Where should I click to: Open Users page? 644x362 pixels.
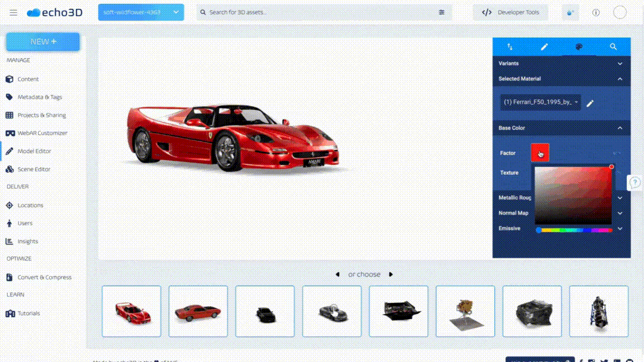[x=25, y=223]
